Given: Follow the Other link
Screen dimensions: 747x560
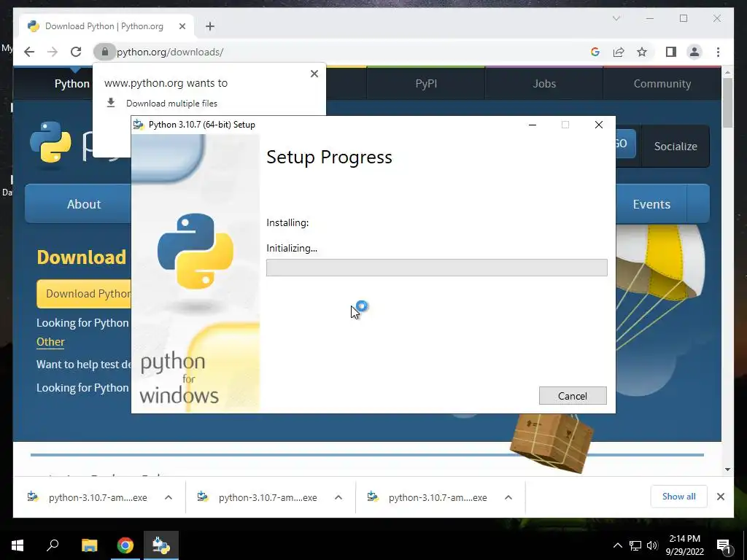Looking at the screenshot, I should 50,342.
